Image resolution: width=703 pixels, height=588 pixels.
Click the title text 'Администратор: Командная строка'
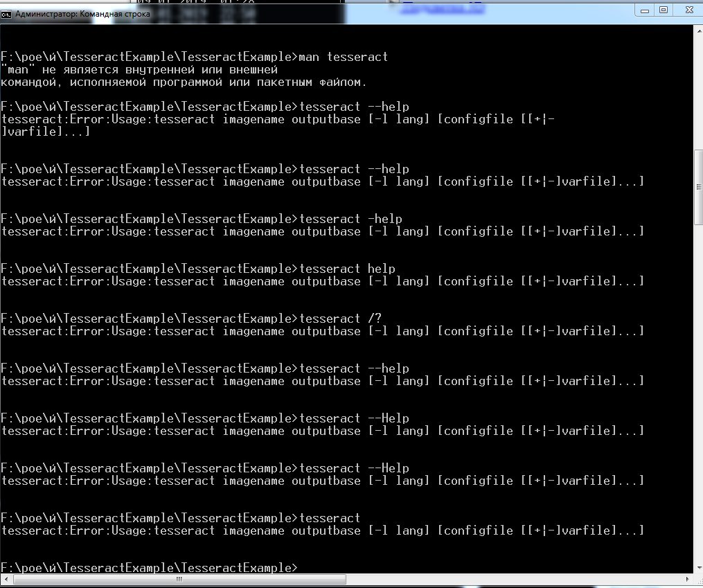pos(82,14)
